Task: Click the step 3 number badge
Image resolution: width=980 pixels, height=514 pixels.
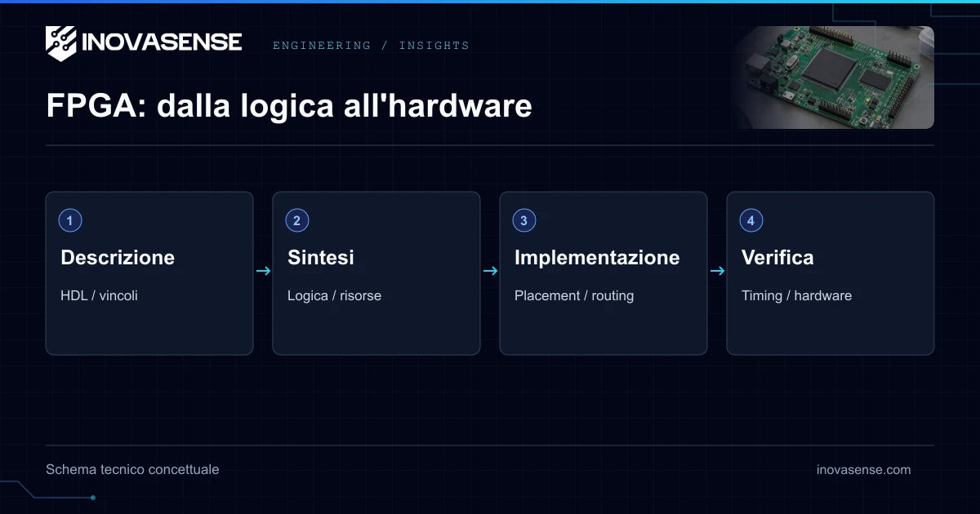Action: point(524,220)
